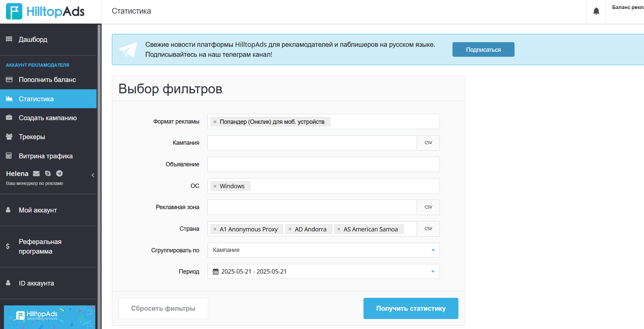
Task: Click the dollar icon beside Реферальная программа
Action: pos(8,246)
